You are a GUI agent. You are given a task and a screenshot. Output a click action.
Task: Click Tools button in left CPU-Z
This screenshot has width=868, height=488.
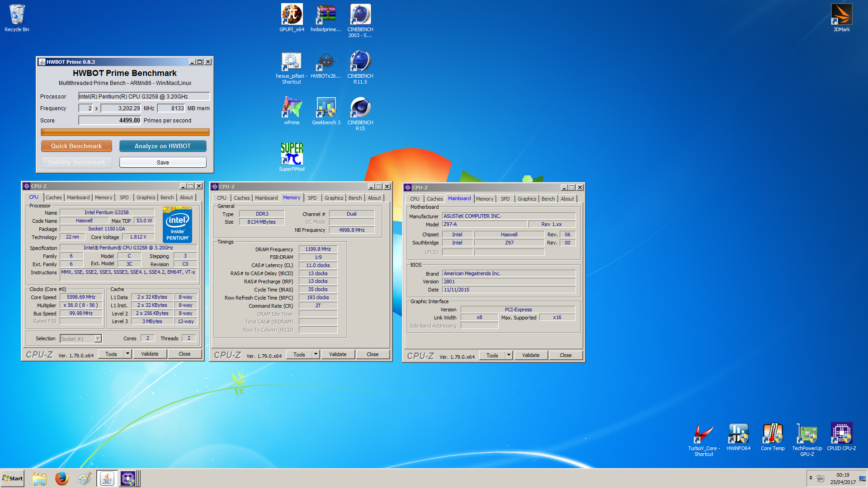pos(111,354)
